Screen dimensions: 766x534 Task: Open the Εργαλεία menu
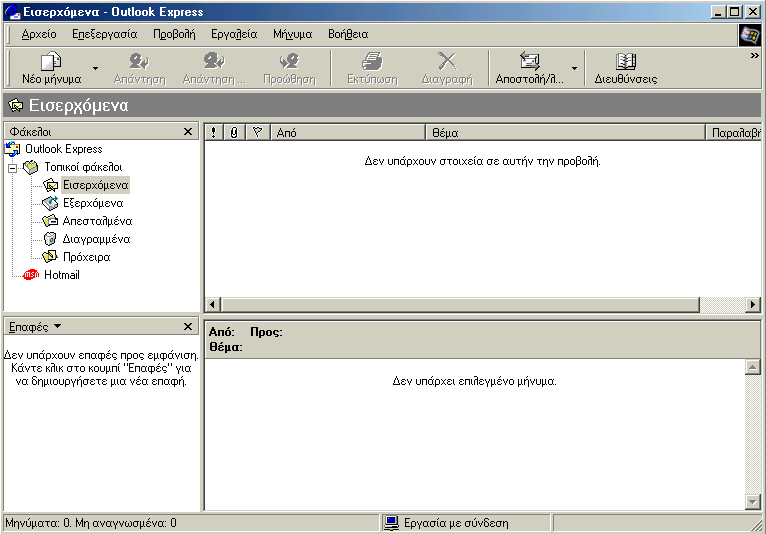click(234, 34)
